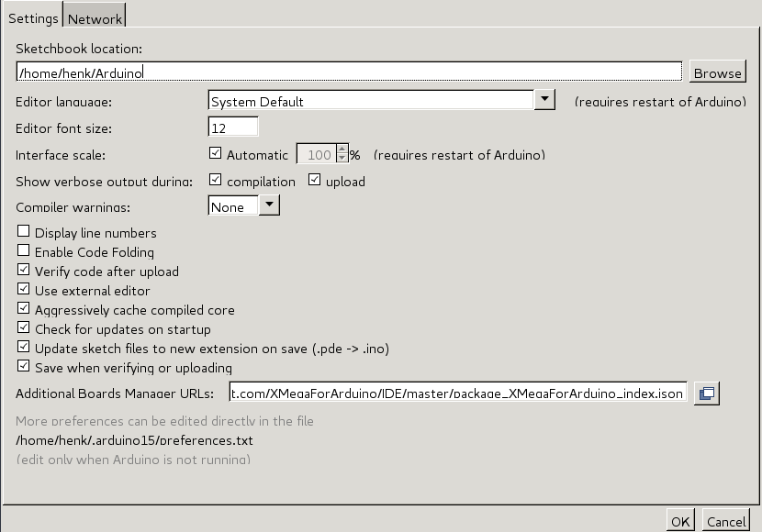Uncheck verbose output during compilation
762x532 pixels.
[215, 180]
